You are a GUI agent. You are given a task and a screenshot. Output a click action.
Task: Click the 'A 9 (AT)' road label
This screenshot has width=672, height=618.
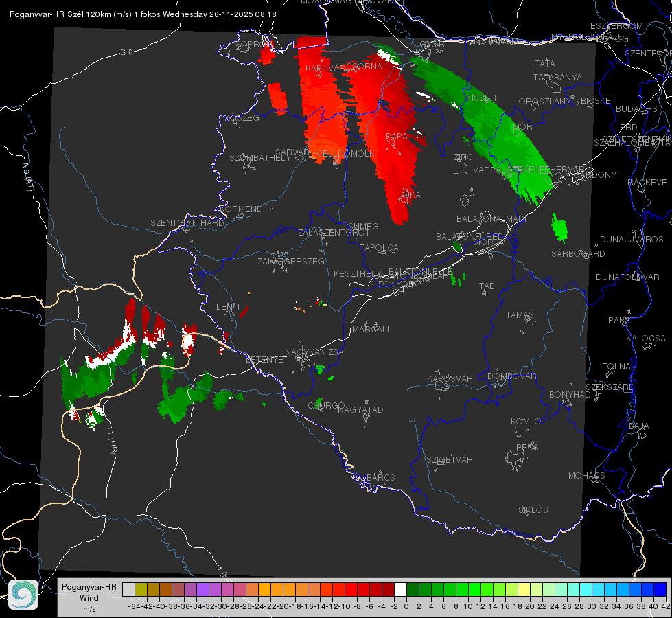click(x=28, y=177)
